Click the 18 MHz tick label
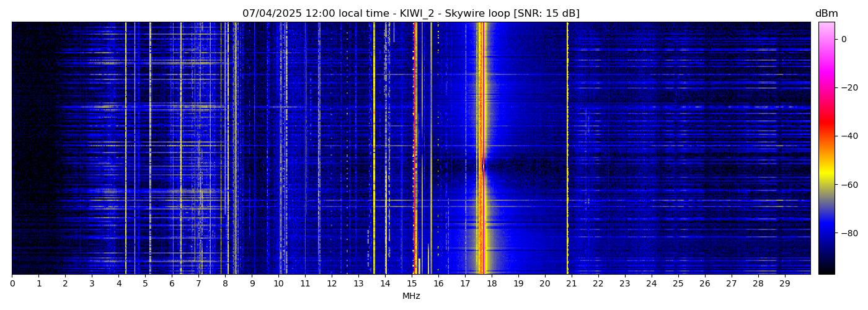Image resolution: width=868 pixels, height=310 pixels. tap(492, 283)
